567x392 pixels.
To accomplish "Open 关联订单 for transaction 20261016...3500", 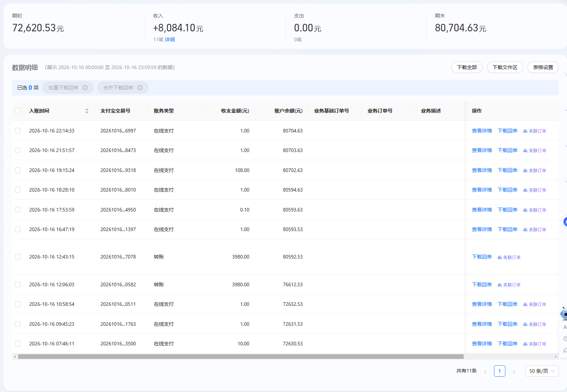I will point(535,344).
